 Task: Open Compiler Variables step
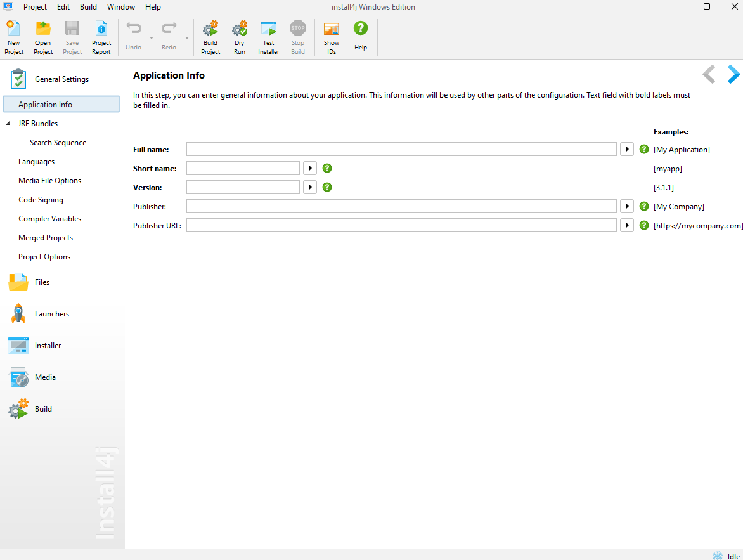coord(49,219)
